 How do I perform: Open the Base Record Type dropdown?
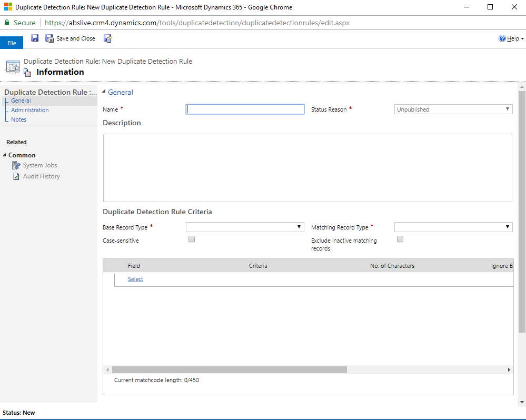coord(245,227)
